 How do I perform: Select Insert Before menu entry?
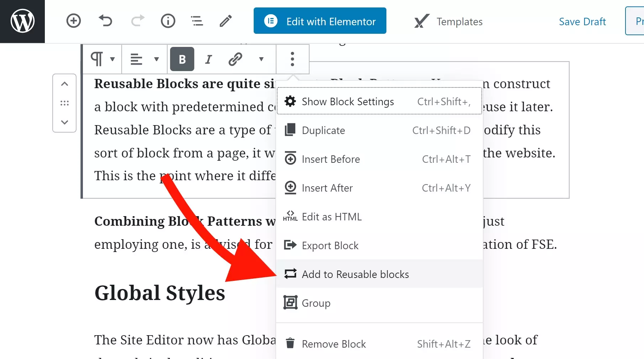click(379, 159)
